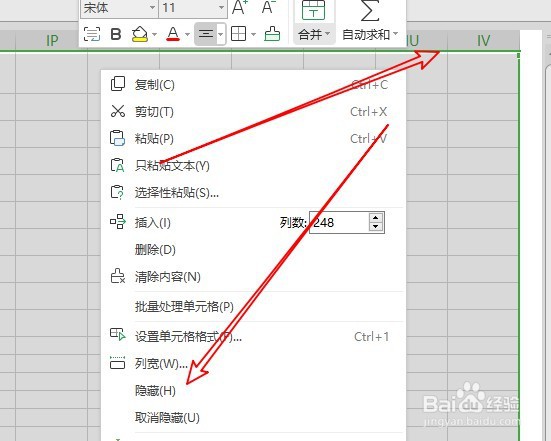Click the paste text only icon

[x=118, y=165]
